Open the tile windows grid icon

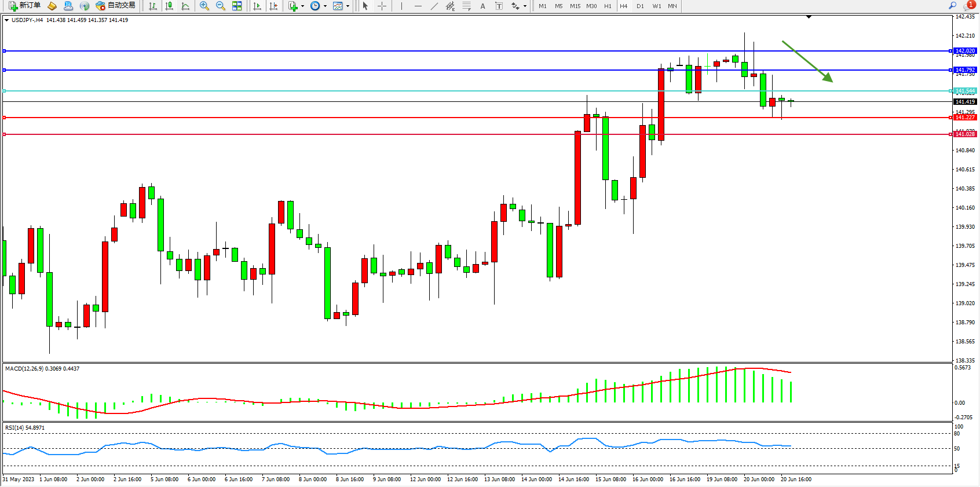[x=237, y=6]
